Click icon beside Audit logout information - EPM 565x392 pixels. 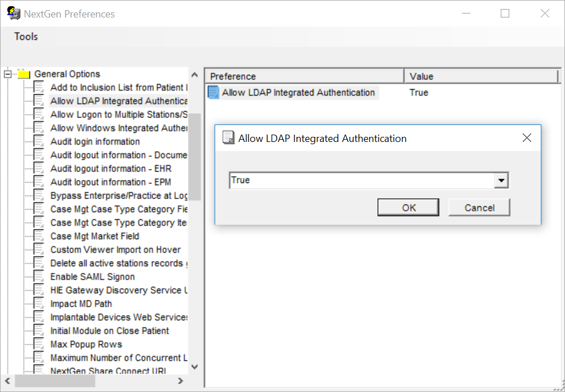pyautogui.click(x=38, y=182)
